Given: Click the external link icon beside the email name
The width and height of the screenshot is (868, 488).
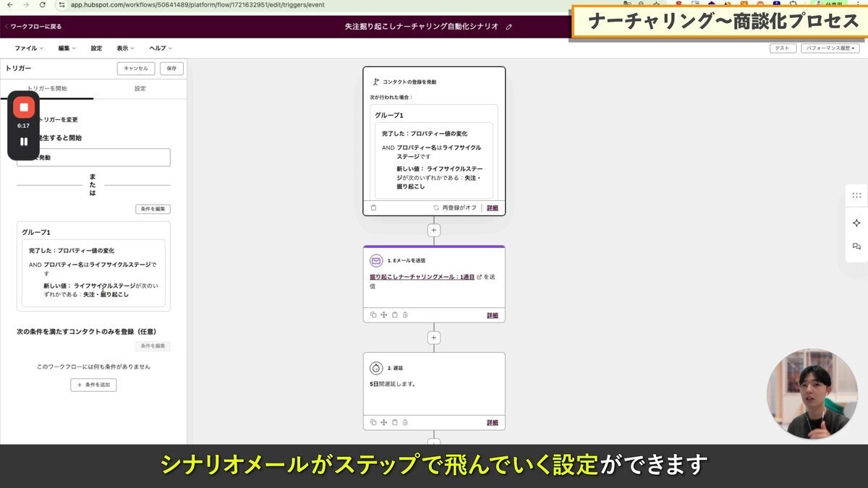Looking at the screenshot, I should [480, 277].
